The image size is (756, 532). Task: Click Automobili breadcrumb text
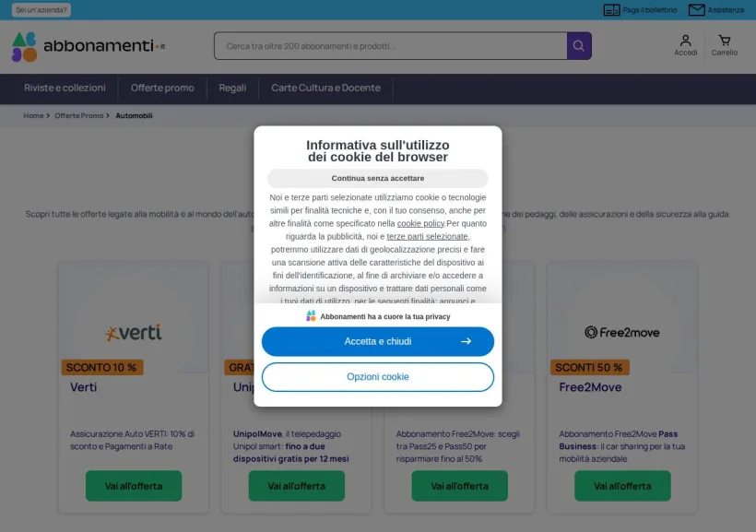[134, 116]
